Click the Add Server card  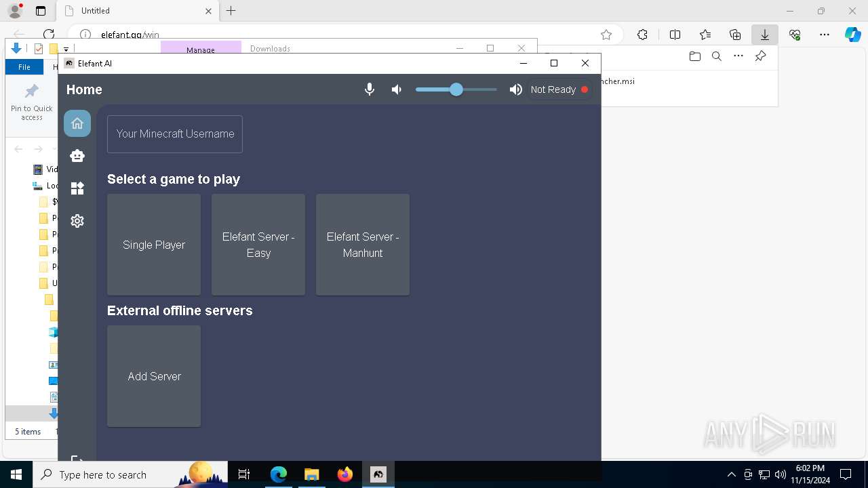pos(154,376)
